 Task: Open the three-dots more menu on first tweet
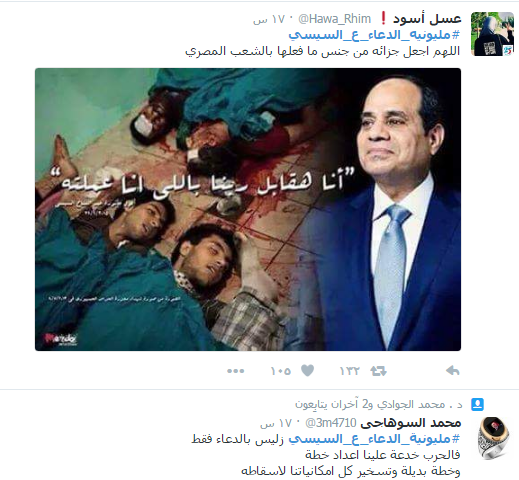click(x=235, y=371)
